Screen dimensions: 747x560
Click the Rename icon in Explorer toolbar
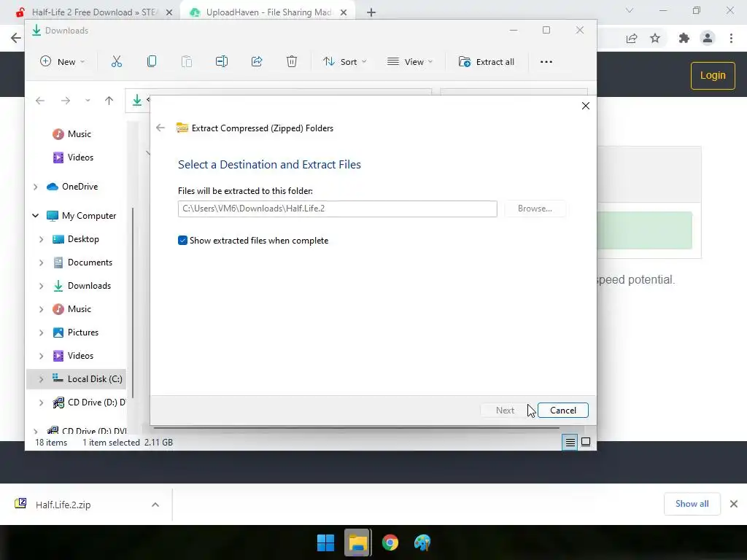click(222, 61)
